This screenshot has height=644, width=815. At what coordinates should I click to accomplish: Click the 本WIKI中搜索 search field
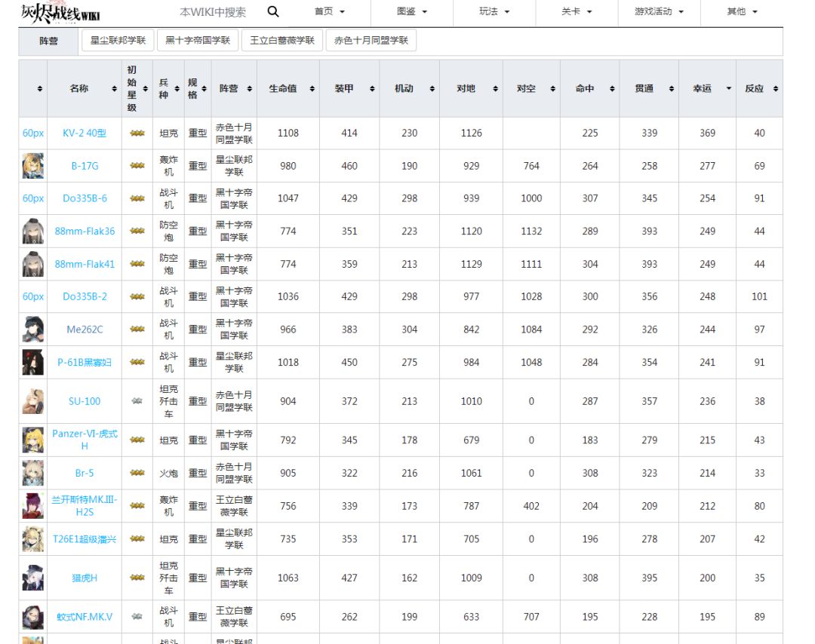[x=213, y=12]
